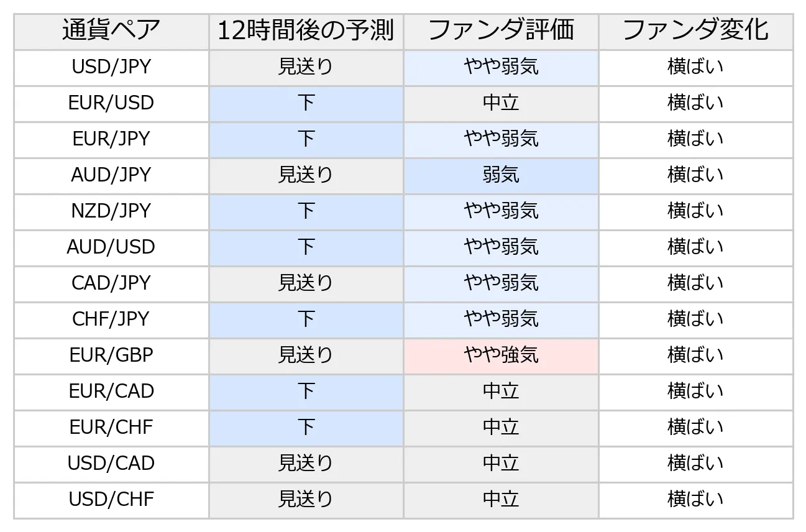
Task: Click the 下 forecast cell for CHF/JPY
Action: pos(306,319)
